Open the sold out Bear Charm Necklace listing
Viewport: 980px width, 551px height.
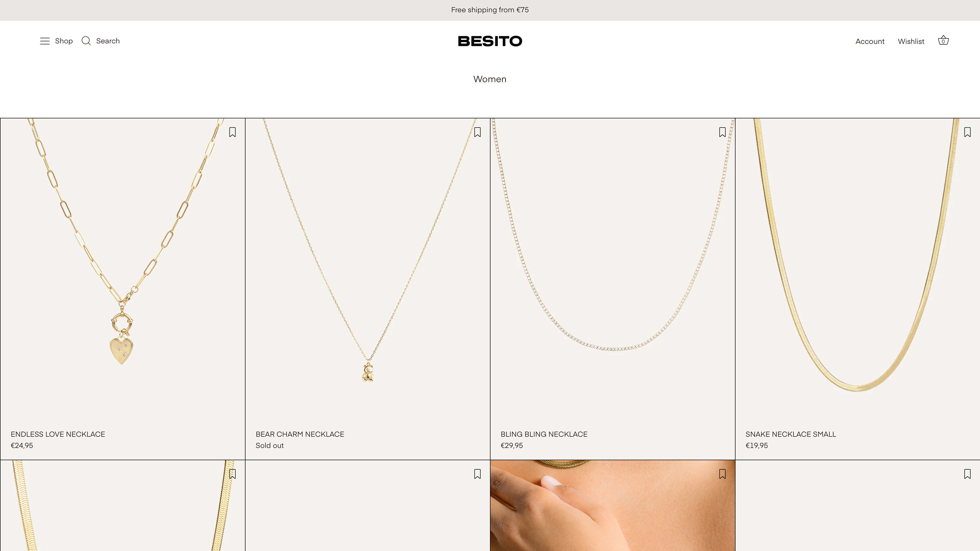(300, 434)
